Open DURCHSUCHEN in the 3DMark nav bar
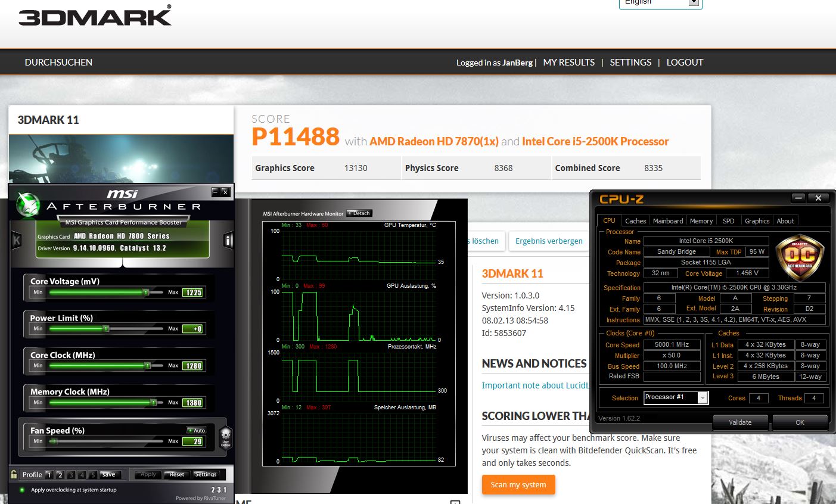The height and width of the screenshot is (504, 836). [x=58, y=62]
